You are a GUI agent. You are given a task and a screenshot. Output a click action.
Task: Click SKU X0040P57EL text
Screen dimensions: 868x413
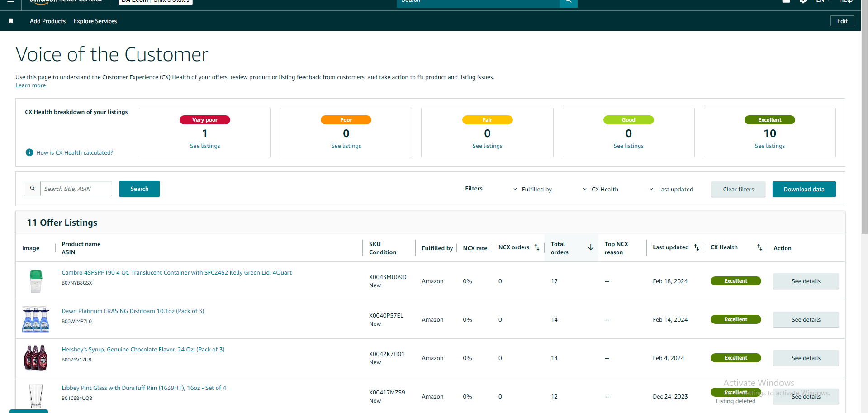click(x=386, y=316)
